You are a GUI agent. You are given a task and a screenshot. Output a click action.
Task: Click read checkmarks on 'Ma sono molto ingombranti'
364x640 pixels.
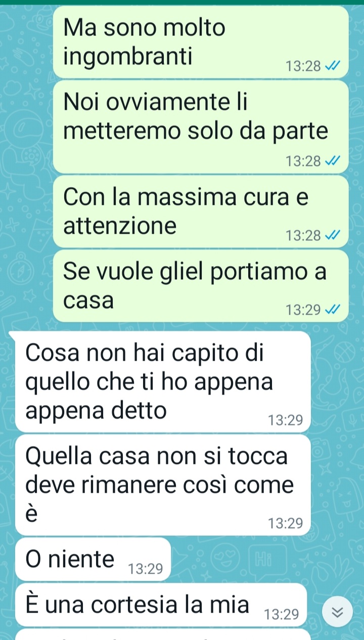pyautogui.click(x=333, y=66)
